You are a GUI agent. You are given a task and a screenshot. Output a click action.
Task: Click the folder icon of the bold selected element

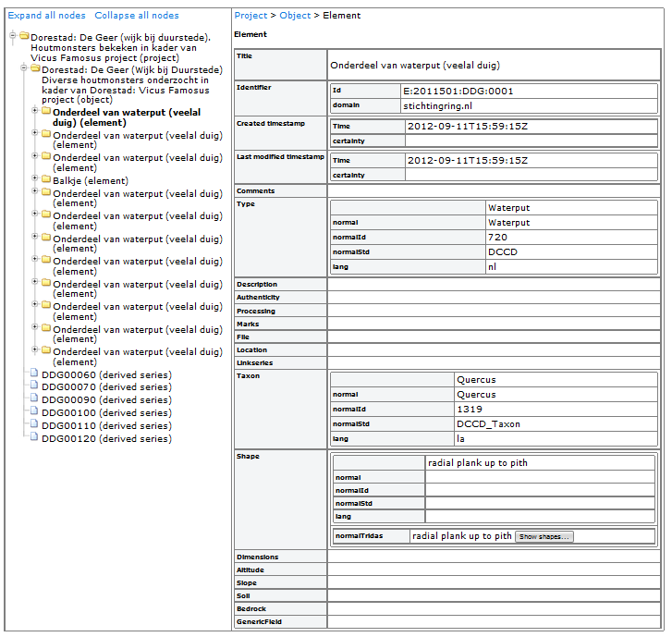46,111
